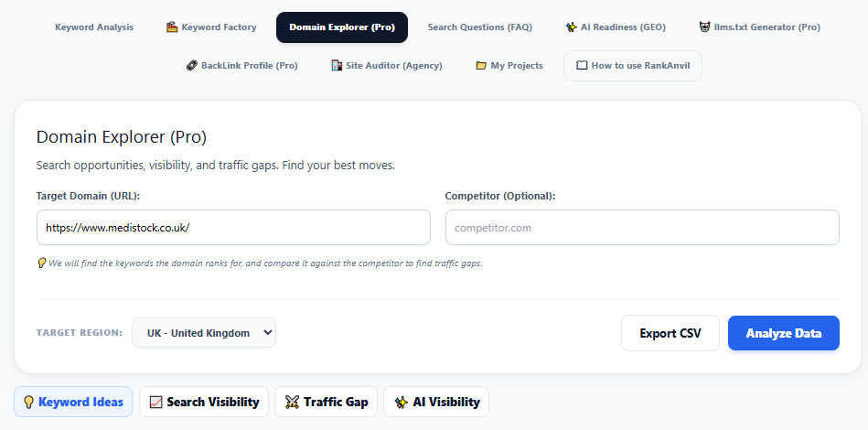Click the Competitor optional input field
Screen dimensions: 868x430
tap(642, 228)
